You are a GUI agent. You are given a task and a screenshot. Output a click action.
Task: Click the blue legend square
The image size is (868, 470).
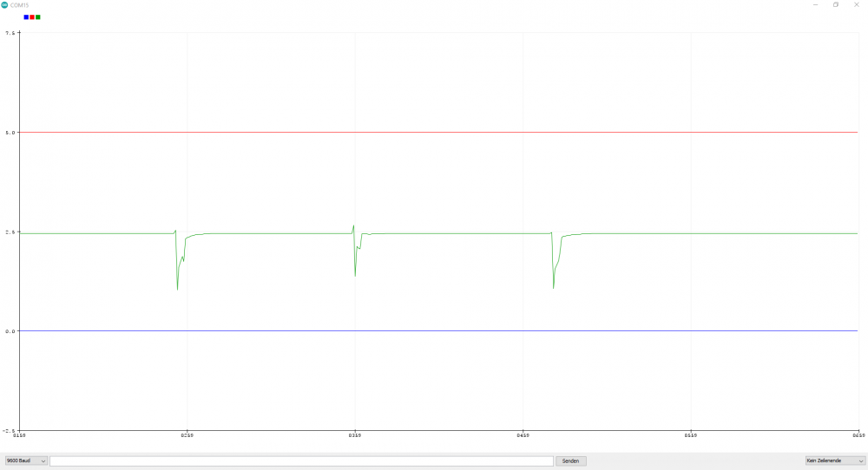coord(26,16)
